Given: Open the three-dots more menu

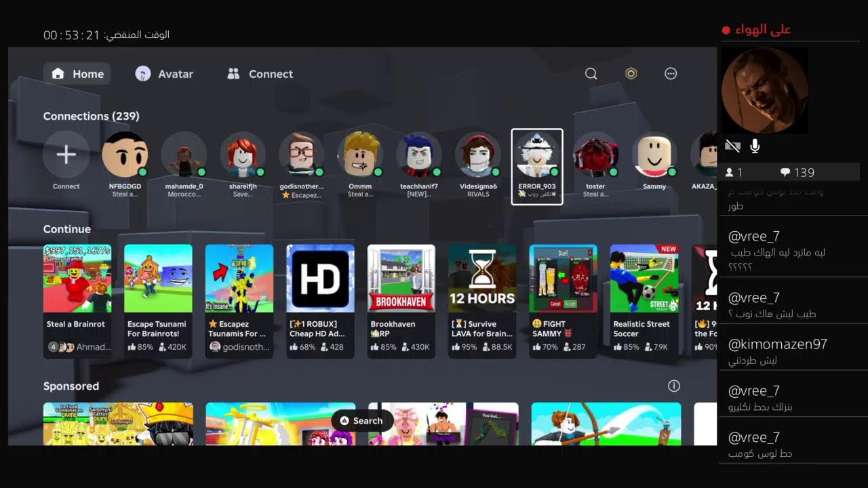Looking at the screenshot, I should point(671,74).
